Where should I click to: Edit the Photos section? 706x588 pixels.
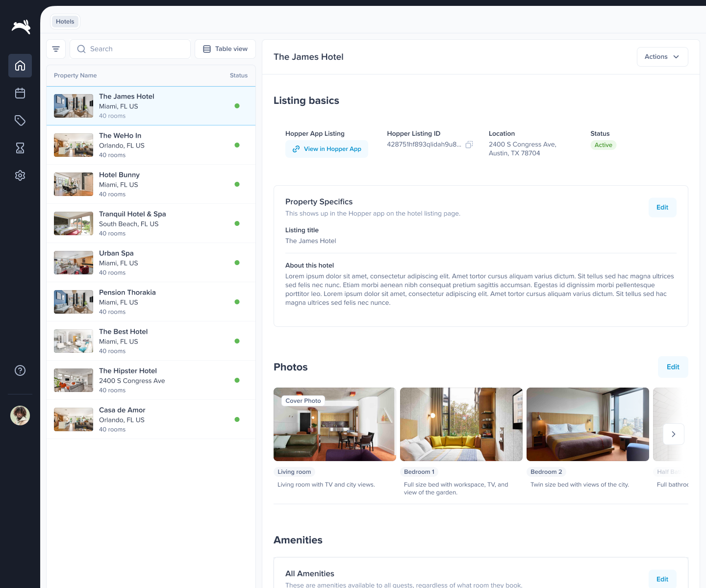pyautogui.click(x=673, y=367)
